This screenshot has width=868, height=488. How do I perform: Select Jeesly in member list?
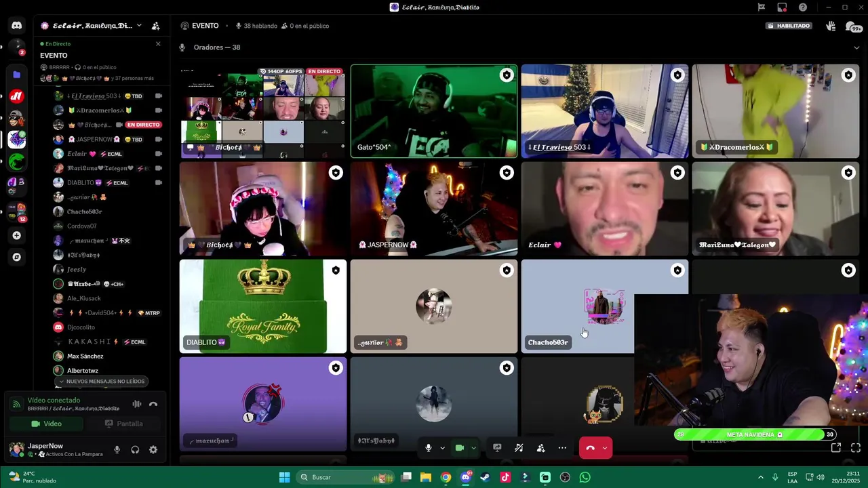pos(77,269)
